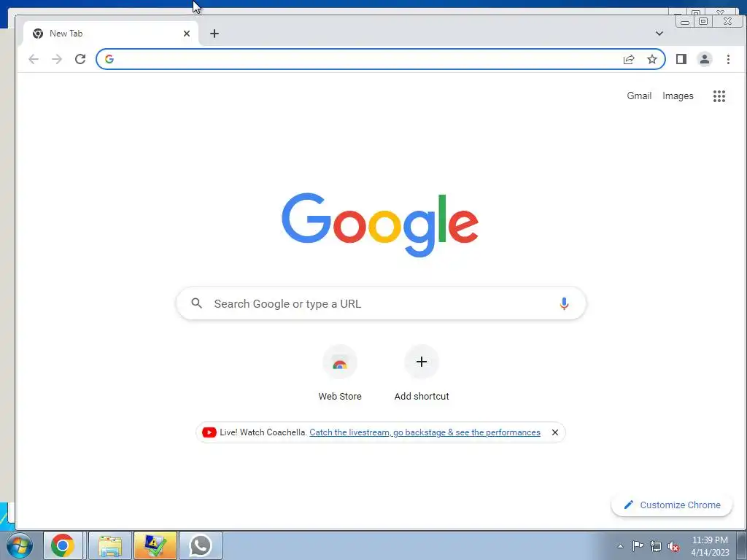Viewport: 747px width, 560px height.
Task: Click the Web Store label text
Action: [340, 396]
